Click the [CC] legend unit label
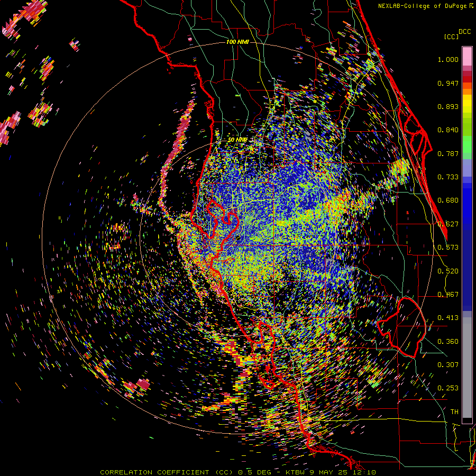This screenshot has width=476, height=476. tap(451, 36)
